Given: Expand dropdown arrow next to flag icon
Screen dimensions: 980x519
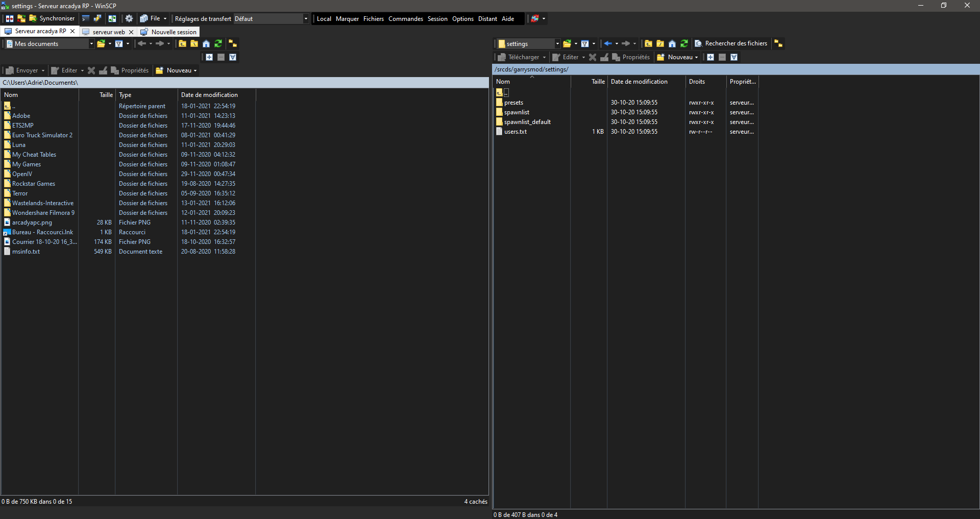Looking at the screenshot, I should pos(544,19).
